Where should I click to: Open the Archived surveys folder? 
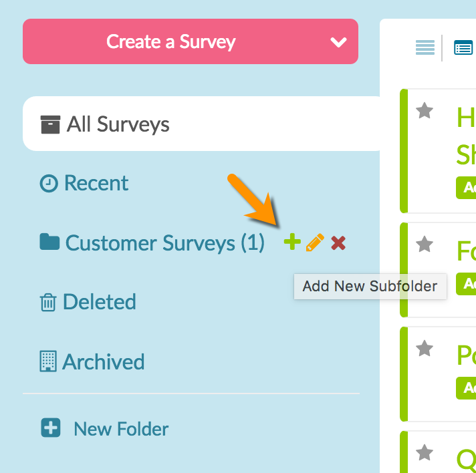pos(104,362)
